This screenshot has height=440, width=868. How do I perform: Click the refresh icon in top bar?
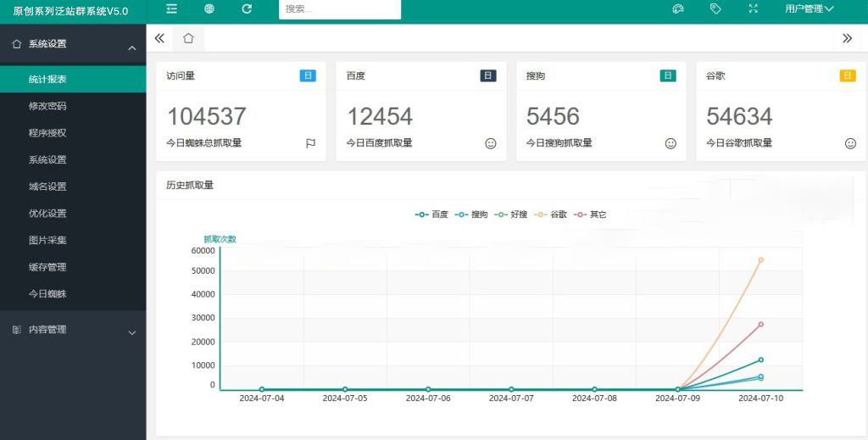pyautogui.click(x=247, y=8)
